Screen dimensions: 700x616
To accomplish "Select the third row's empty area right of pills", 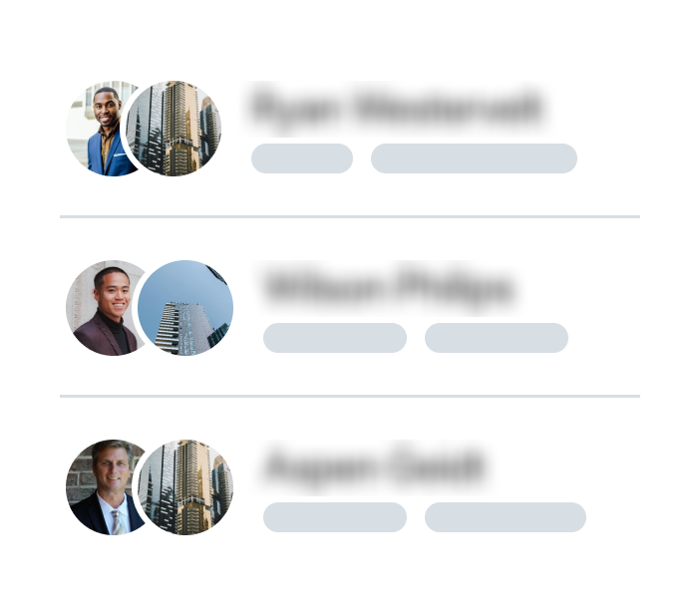I will point(613,517).
